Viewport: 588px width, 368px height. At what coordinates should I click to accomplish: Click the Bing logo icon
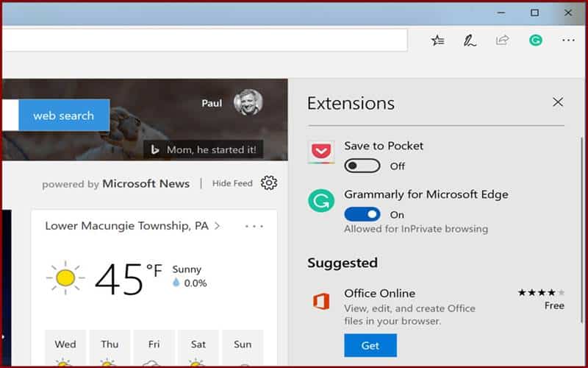154,150
